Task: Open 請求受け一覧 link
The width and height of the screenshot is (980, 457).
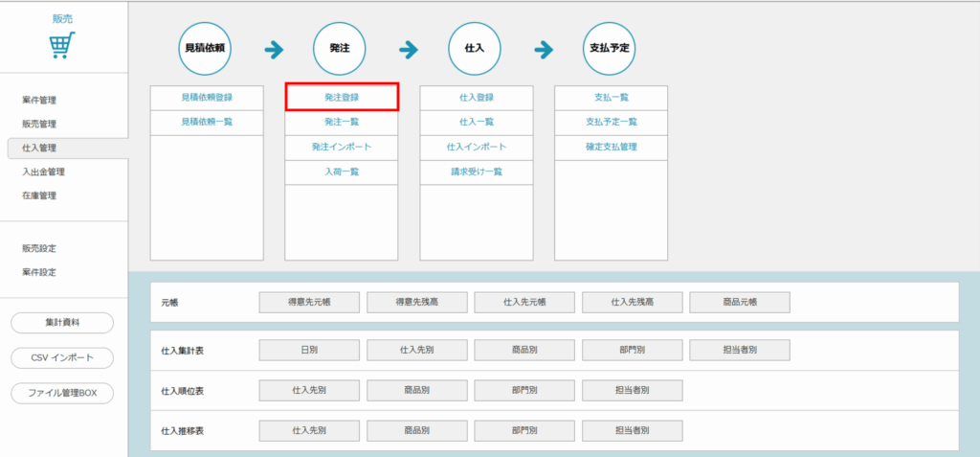Action: 477,171
